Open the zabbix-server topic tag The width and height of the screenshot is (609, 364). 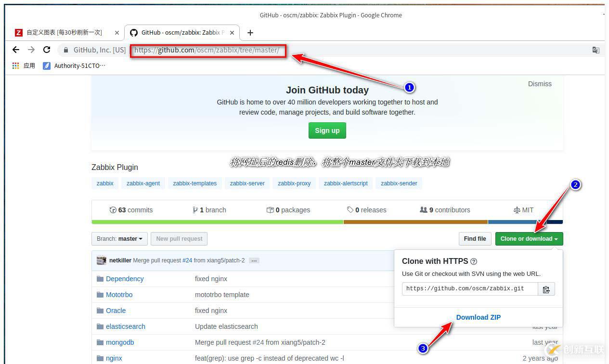(x=247, y=183)
